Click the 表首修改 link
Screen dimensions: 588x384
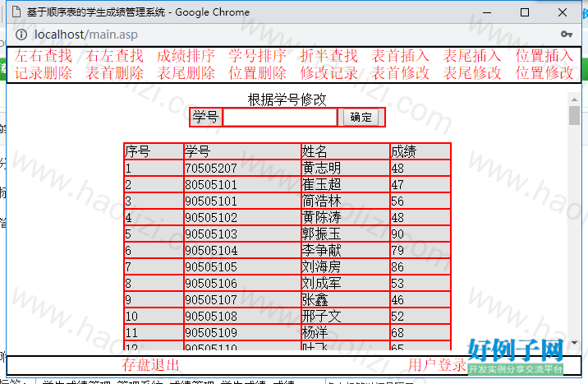click(401, 73)
